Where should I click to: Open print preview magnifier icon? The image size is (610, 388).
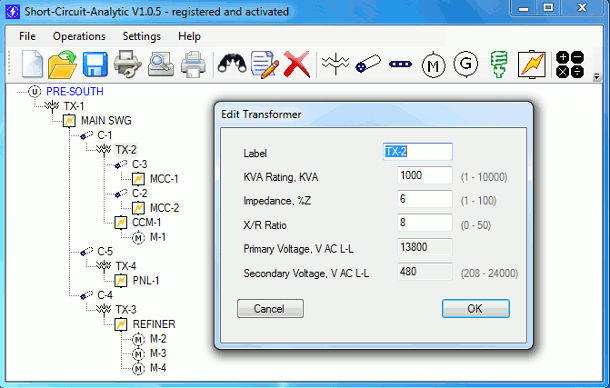[161, 64]
